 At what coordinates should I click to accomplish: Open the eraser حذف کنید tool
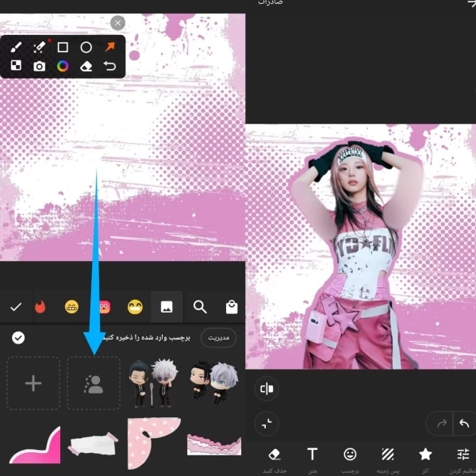(274, 460)
